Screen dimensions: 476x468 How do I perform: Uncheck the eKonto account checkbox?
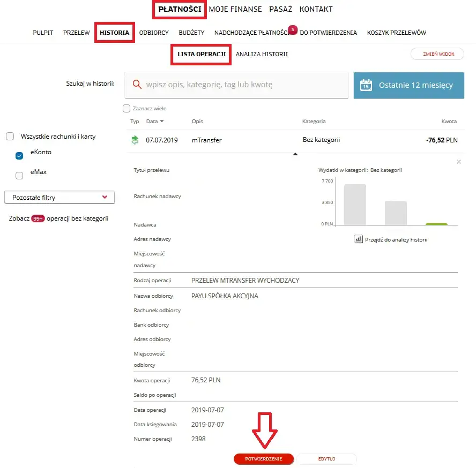click(x=19, y=156)
